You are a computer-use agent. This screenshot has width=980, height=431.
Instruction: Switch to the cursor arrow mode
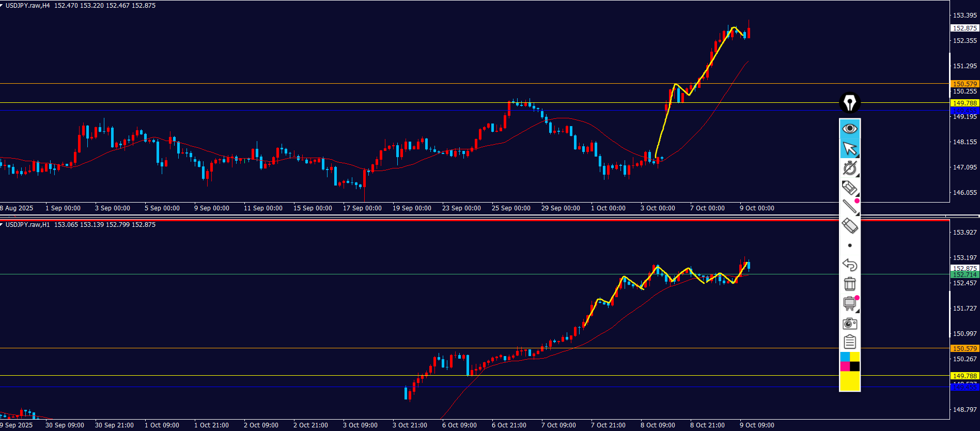pos(850,148)
